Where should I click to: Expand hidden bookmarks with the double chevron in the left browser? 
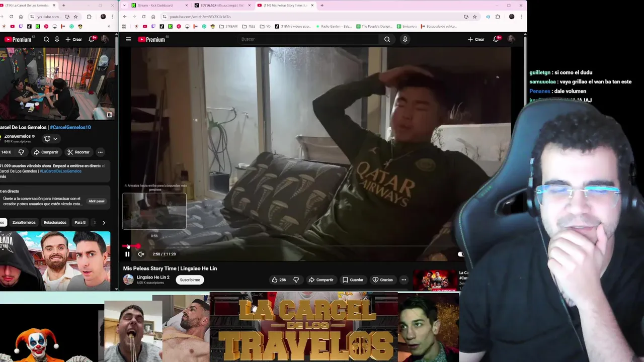pyautogui.click(x=109, y=26)
